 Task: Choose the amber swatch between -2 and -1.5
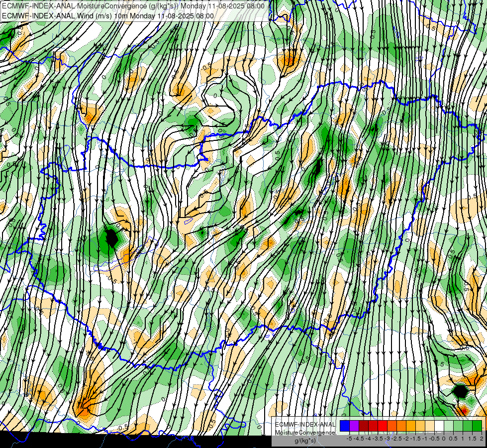click(411, 426)
